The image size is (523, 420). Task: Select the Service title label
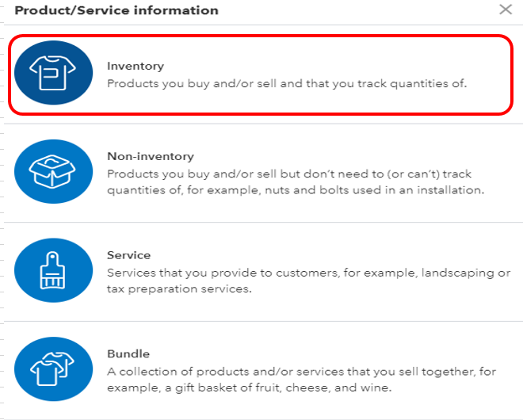coord(128,255)
